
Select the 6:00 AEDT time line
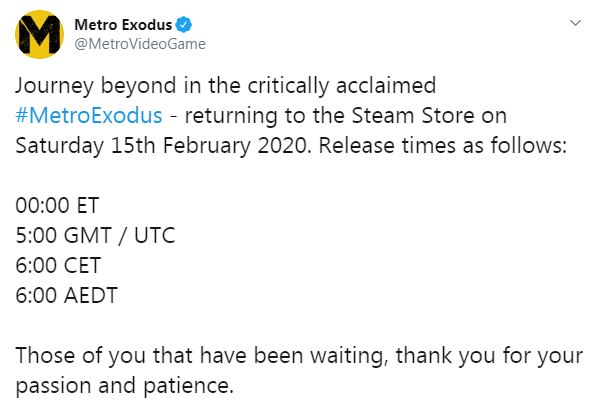67,295
